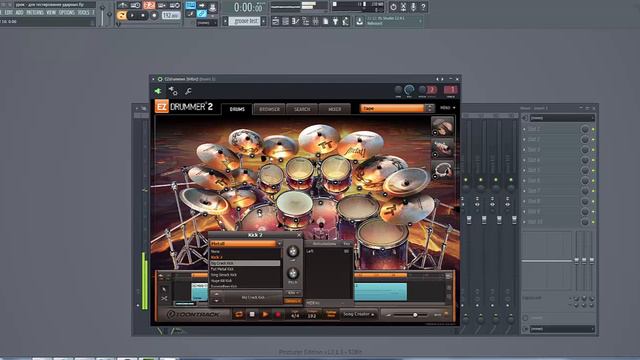Switch to BROWSER tab in EZdrummer
The height and width of the screenshot is (360, 640).
click(269, 109)
